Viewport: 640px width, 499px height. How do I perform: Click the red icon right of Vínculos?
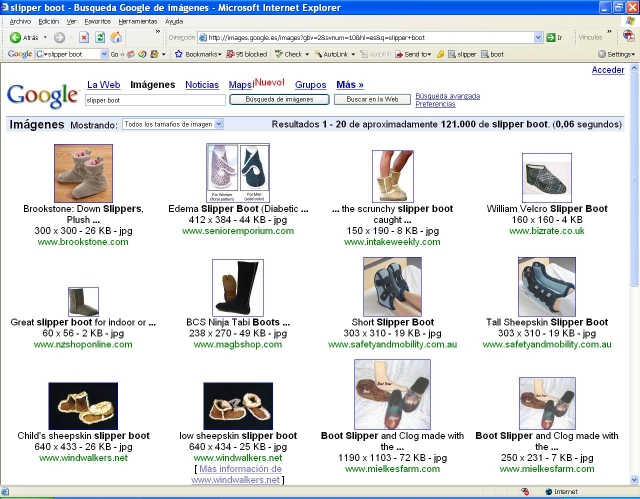point(629,37)
